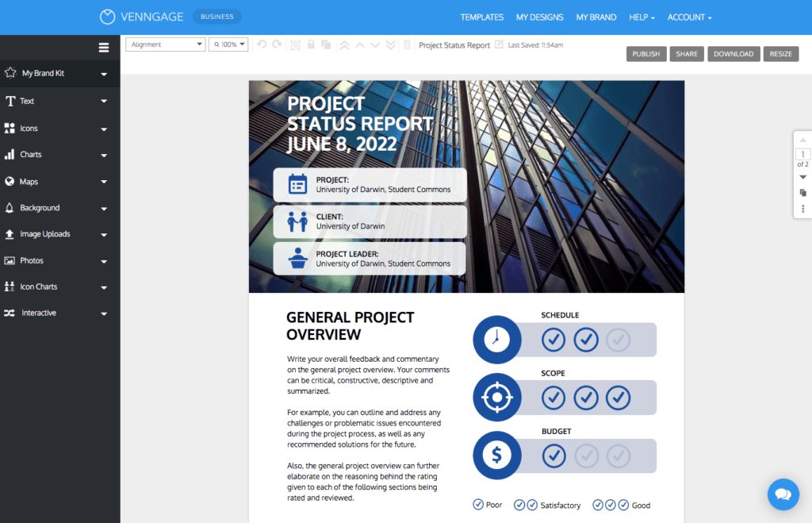Open the chat support bubble
Screen dimensions: 812x523
coord(783,494)
